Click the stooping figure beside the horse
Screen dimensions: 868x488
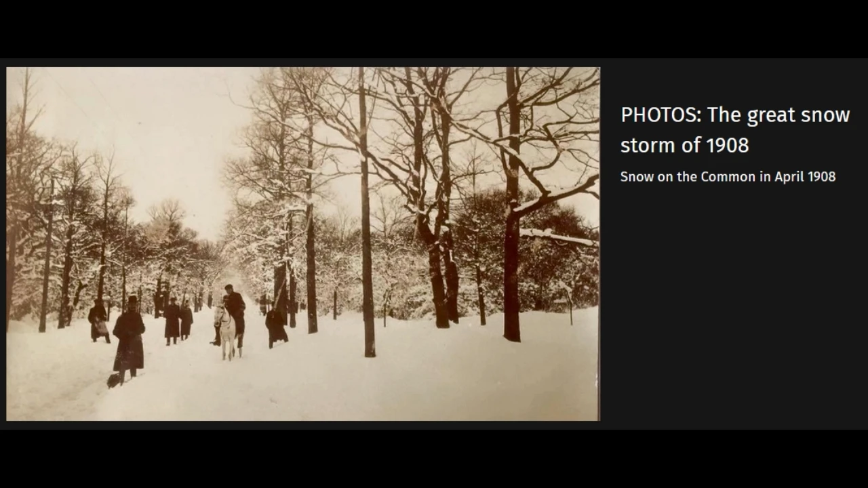(x=276, y=327)
